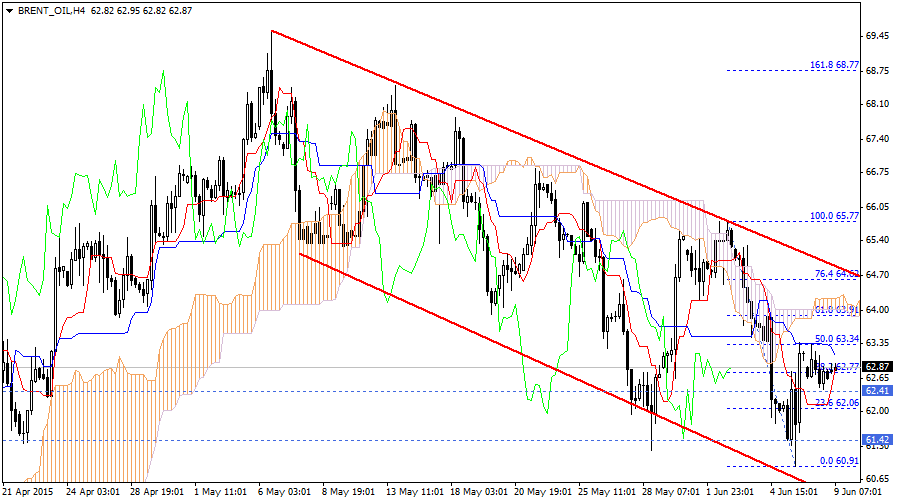This screenshot has width=900, height=500.
Task: Open the chart menu triangle beside BRENT_OIL
Action: pyautogui.click(x=9, y=11)
